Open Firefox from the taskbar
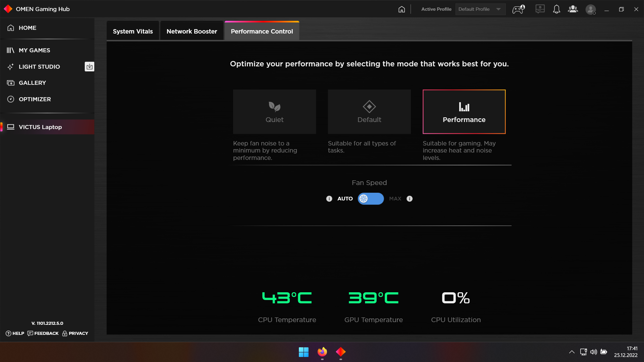644x362 pixels. coord(322,352)
